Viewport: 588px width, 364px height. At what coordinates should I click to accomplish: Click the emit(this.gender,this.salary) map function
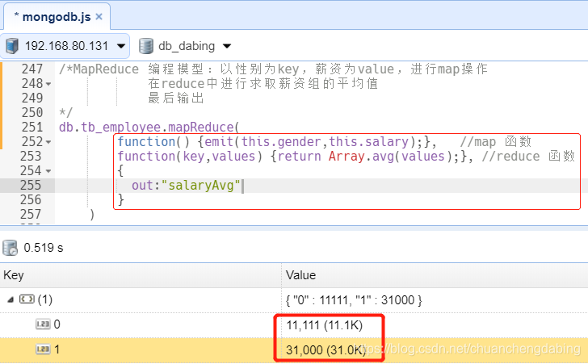(x=311, y=142)
